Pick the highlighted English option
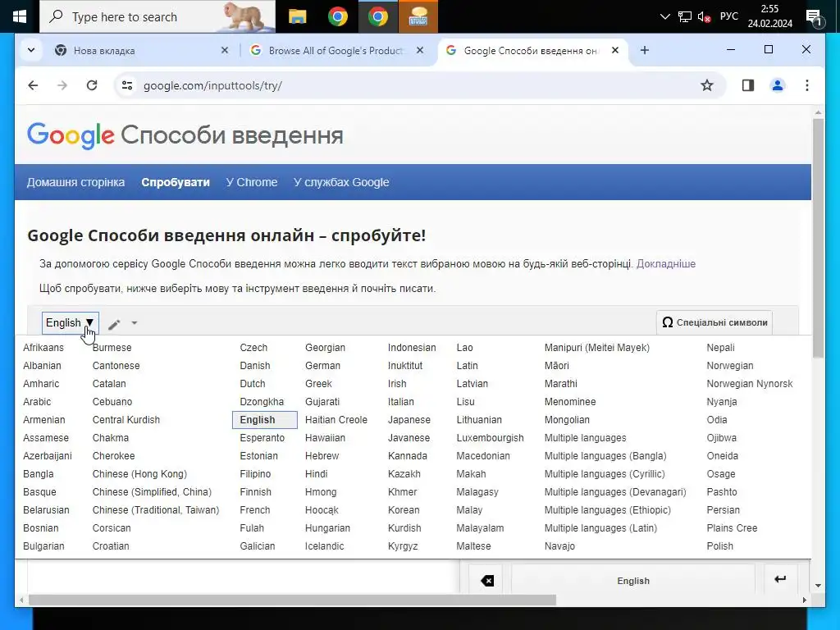 (x=265, y=420)
